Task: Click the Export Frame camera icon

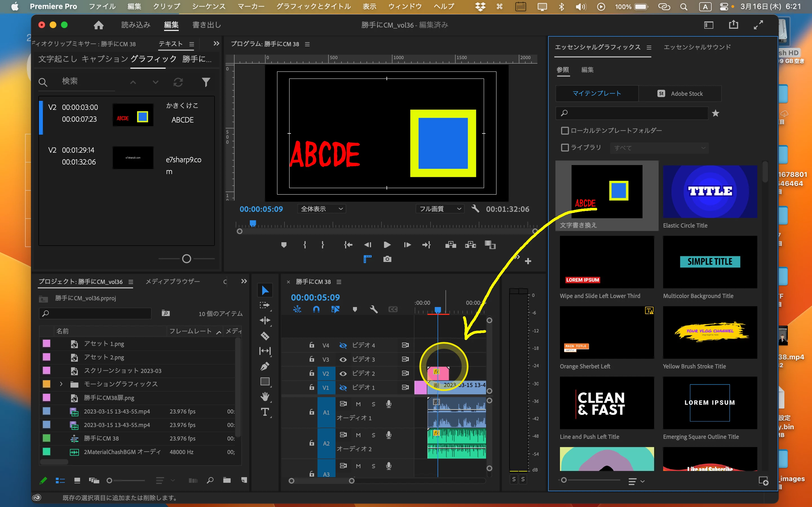Action: tap(387, 259)
